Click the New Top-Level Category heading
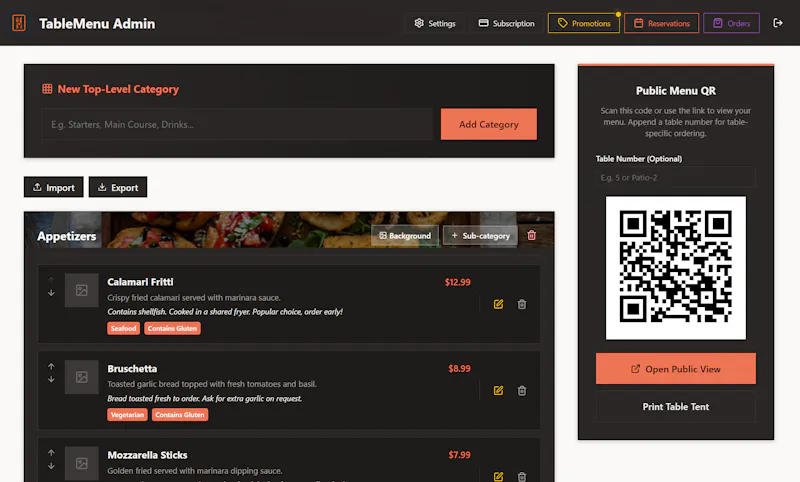Screen dimensions: 800x482 pos(118,89)
